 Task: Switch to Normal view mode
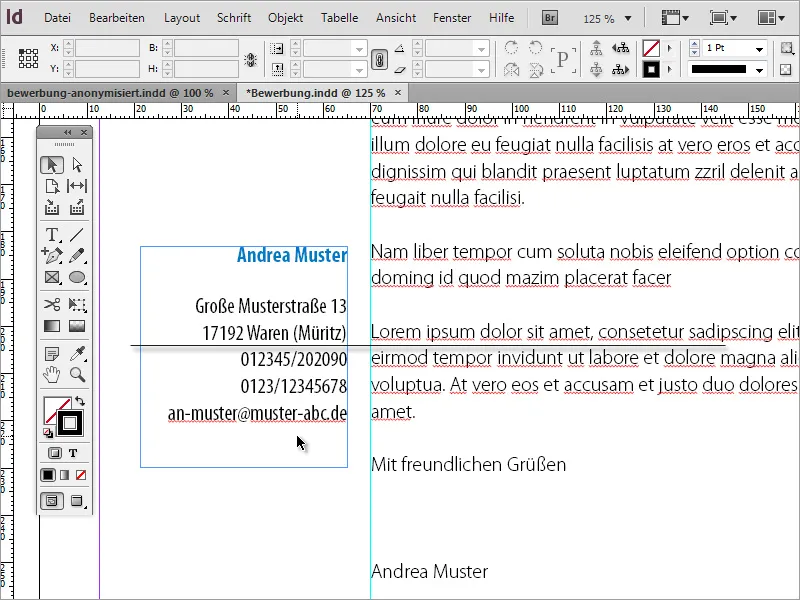(x=52, y=501)
